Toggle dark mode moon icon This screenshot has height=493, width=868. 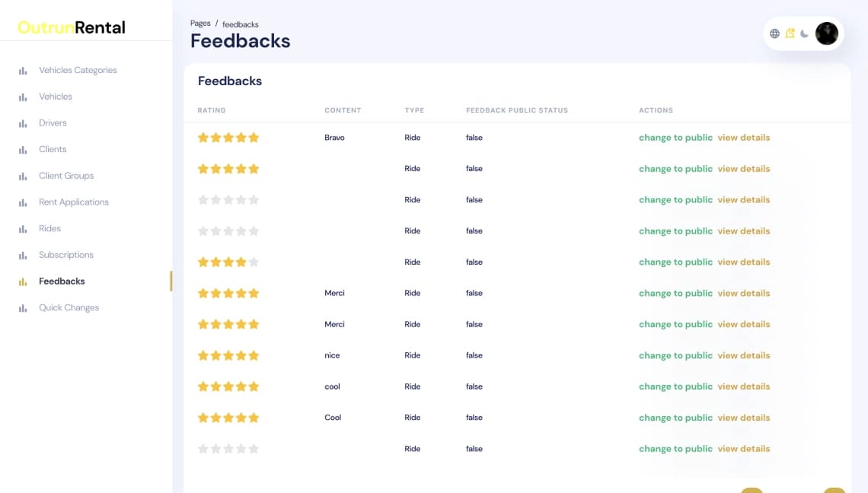click(x=804, y=33)
